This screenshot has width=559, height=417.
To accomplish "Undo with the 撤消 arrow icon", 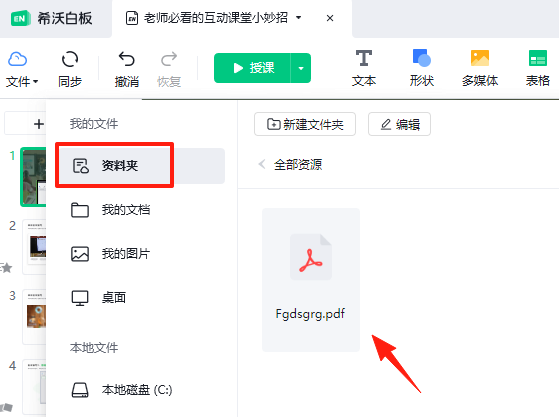I will [127, 69].
